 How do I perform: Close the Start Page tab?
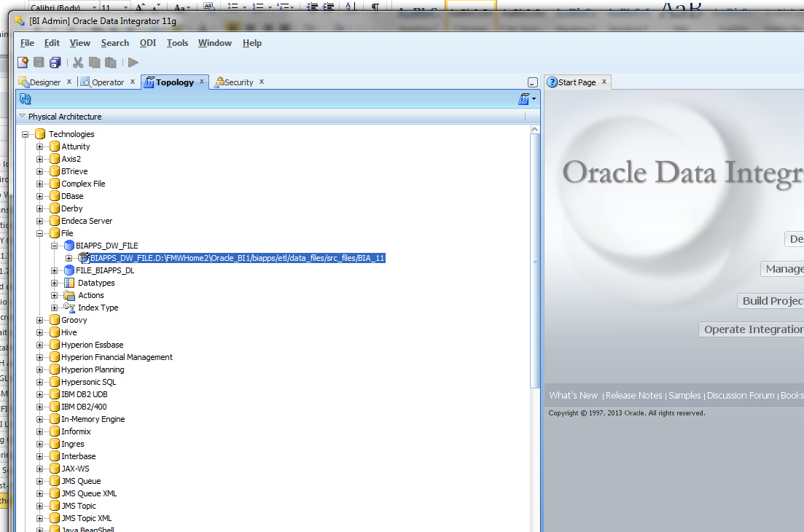coord(604,82)
